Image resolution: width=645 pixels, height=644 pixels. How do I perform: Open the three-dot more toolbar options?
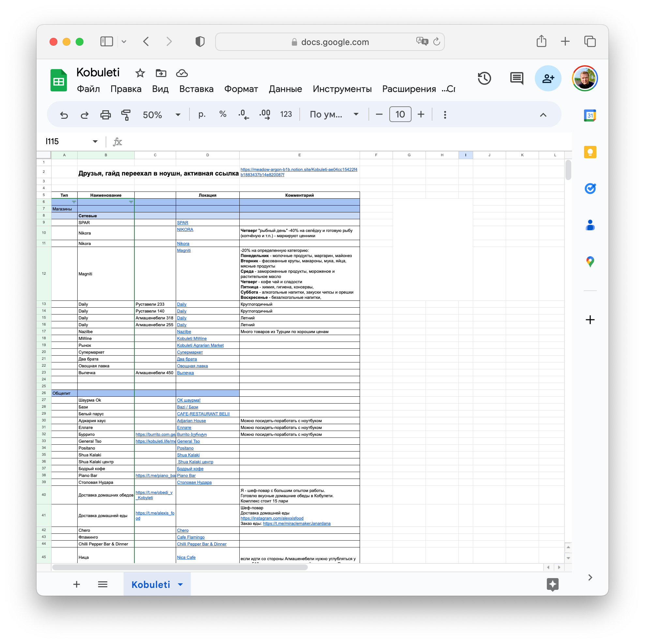tap(445, 115)
